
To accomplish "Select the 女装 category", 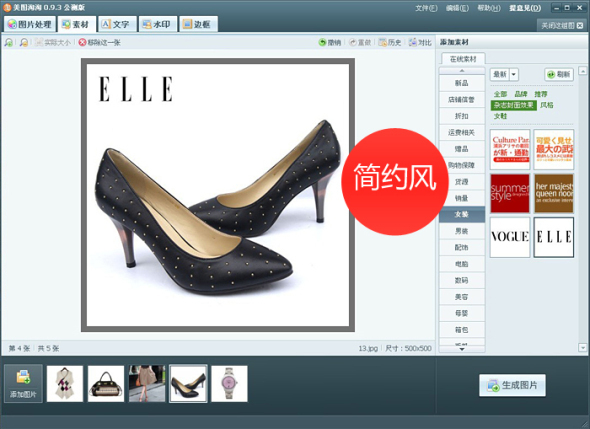I will click(x=462, y=214).
